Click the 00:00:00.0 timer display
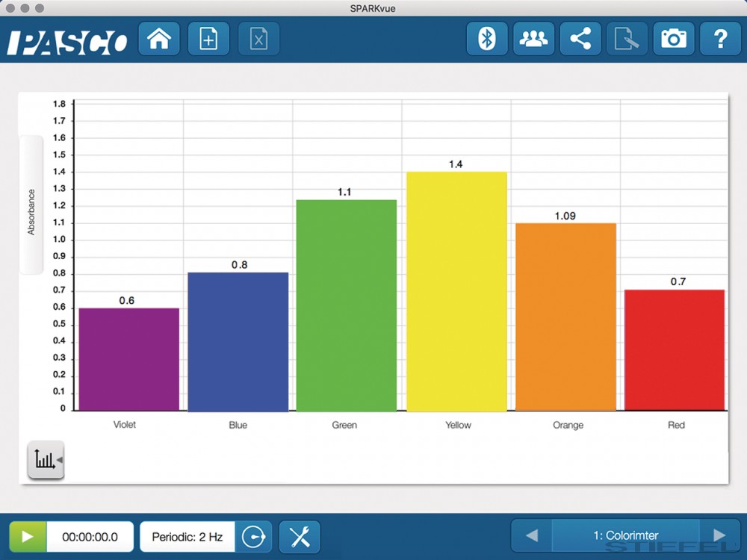The height and width of the screenshot is (560, 747). [x=90, y=536]
